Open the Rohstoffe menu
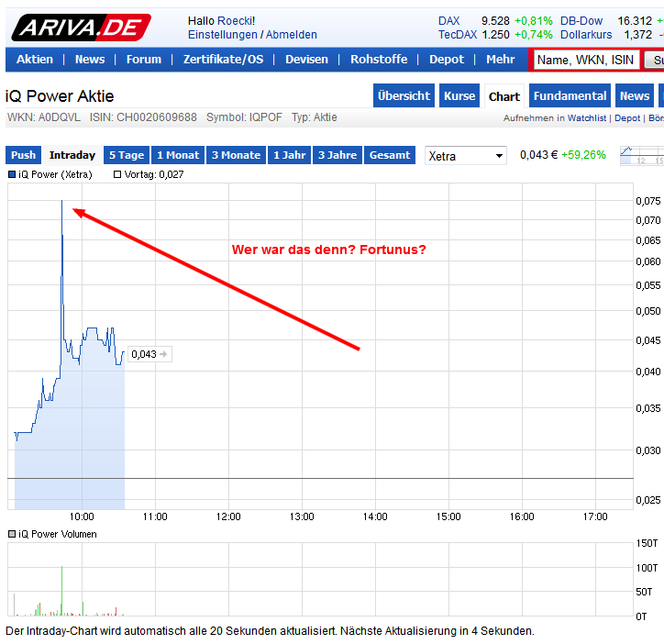 (x=379, y=60)
